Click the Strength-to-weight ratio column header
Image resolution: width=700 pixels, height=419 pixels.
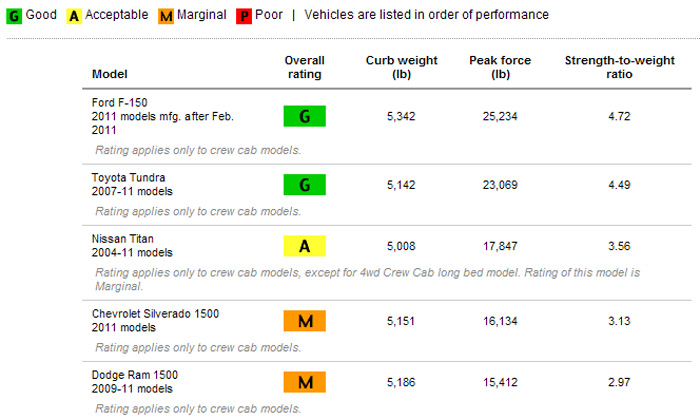619,67
